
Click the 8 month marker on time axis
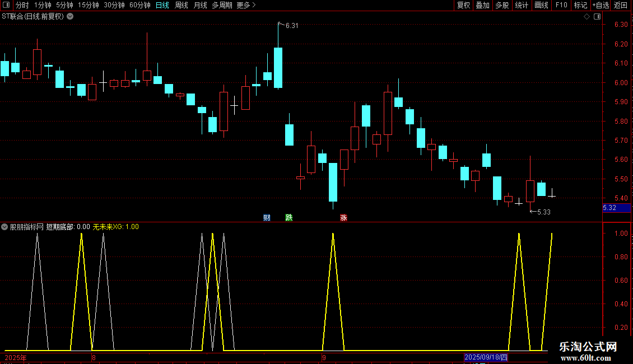tap(94, 357)
